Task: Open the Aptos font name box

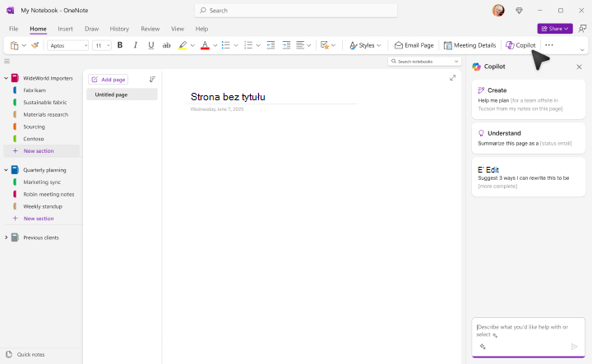Action: tap(67, 45)
